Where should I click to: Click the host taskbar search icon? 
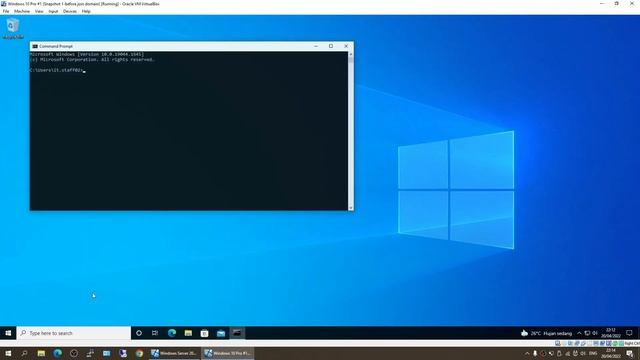coord(24,353)
